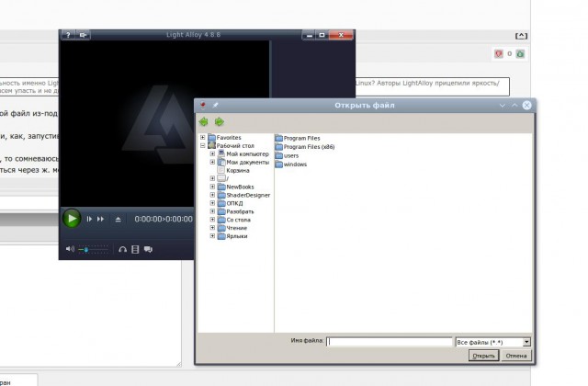Select the Разобрать folder in the tree

tap(240, 211)
